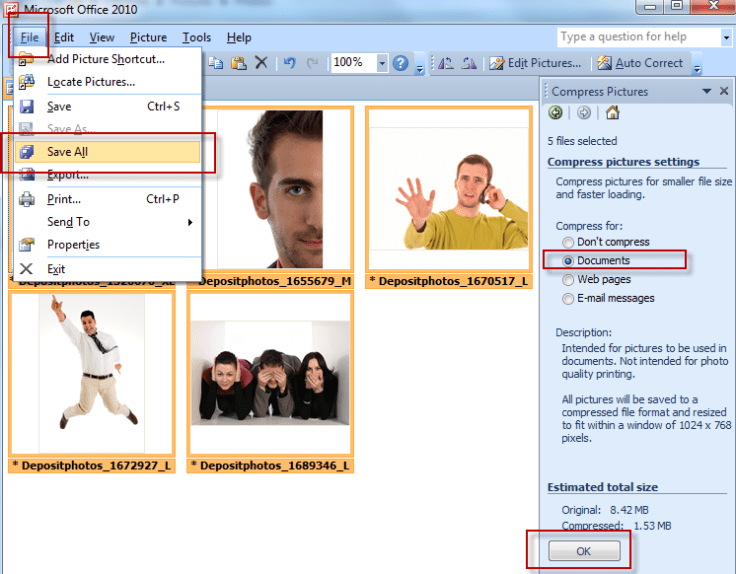Click the Paste icon in the toolbar

coord(238,63)
